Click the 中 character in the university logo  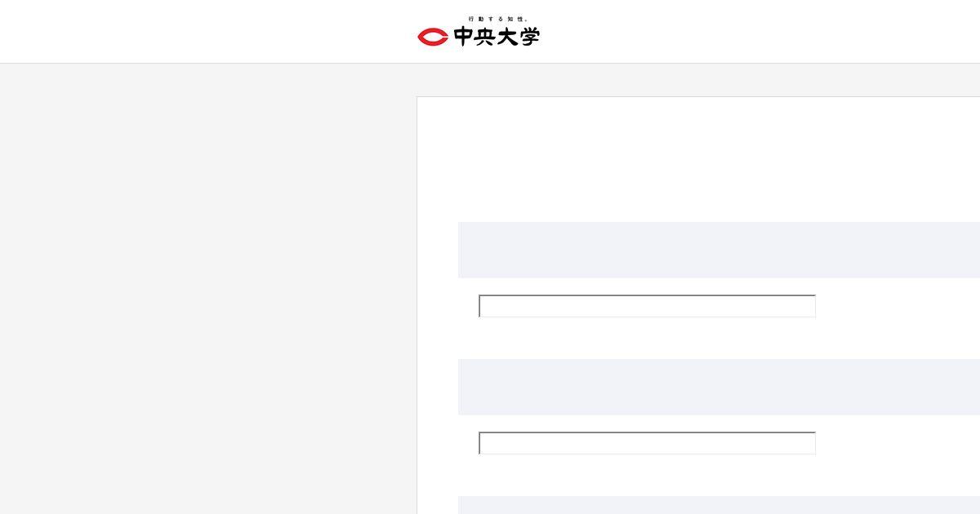pos(463,37)
